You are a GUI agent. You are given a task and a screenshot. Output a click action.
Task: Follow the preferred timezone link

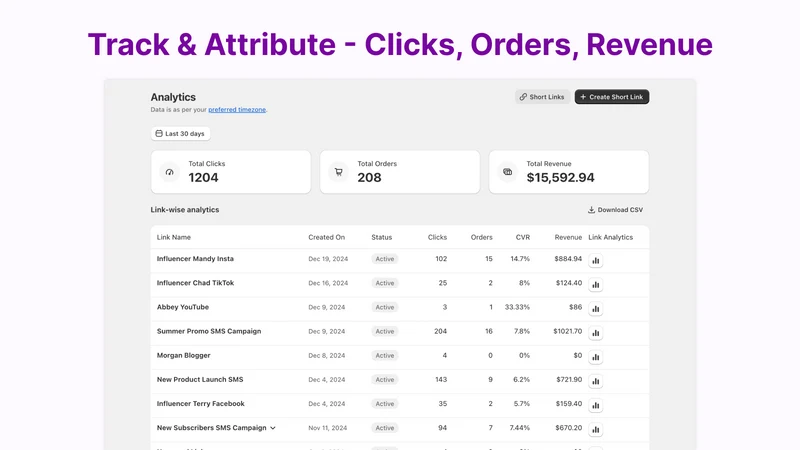(x=237, y=110)
